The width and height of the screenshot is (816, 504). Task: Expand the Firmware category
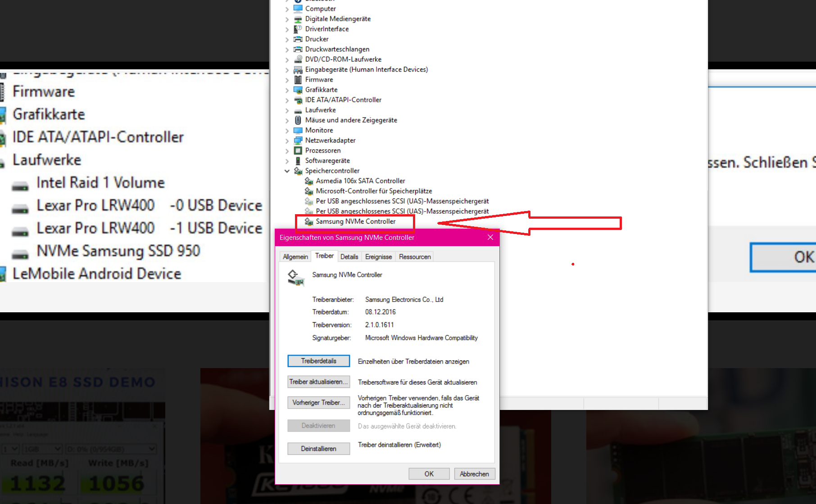coord(287,80)
